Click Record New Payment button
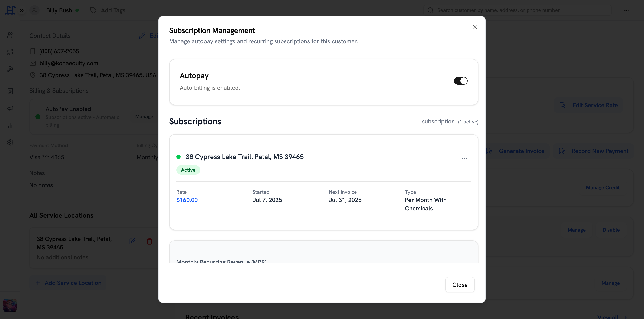Viewport: 644px width, 319px height. (x=594, y=151)
